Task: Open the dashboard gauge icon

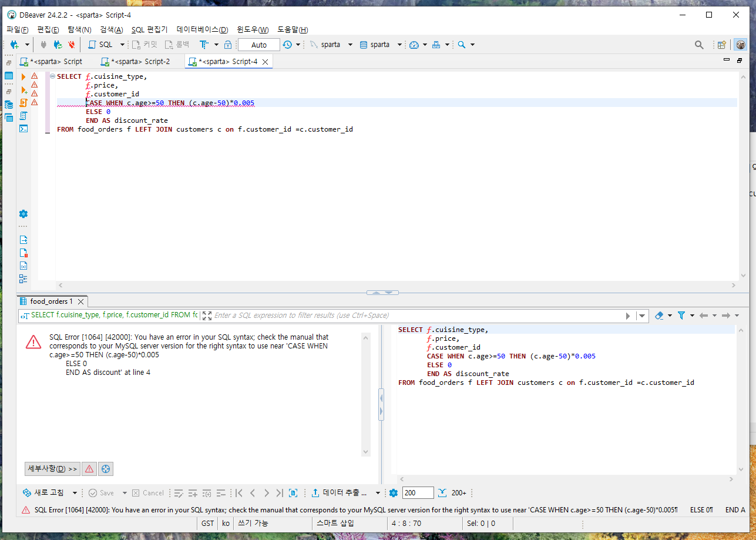Action: [x=414, y=45]
